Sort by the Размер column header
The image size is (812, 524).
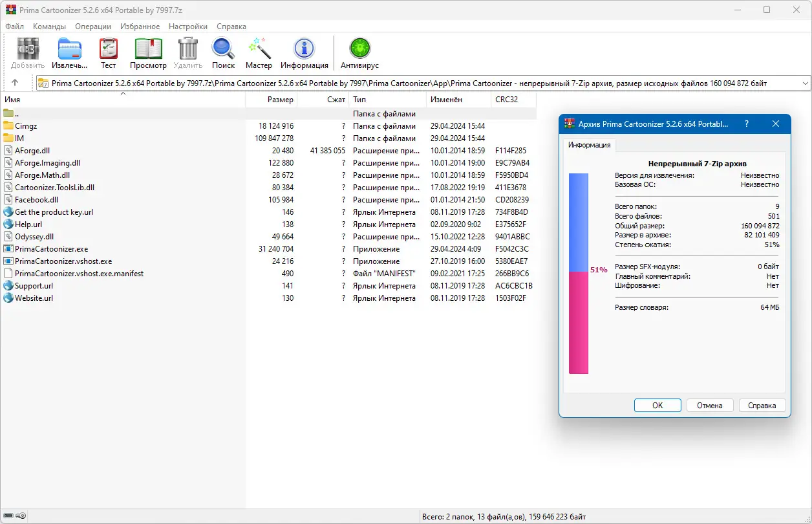[x=272, y=100]
